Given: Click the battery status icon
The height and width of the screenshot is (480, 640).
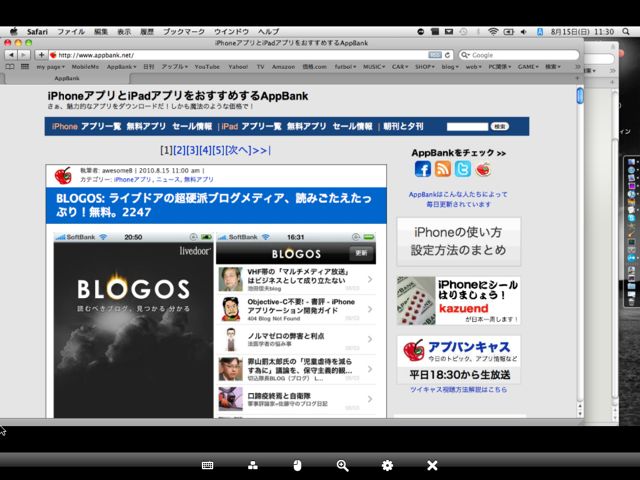Looking at the screenshot, I should (509, 31).
